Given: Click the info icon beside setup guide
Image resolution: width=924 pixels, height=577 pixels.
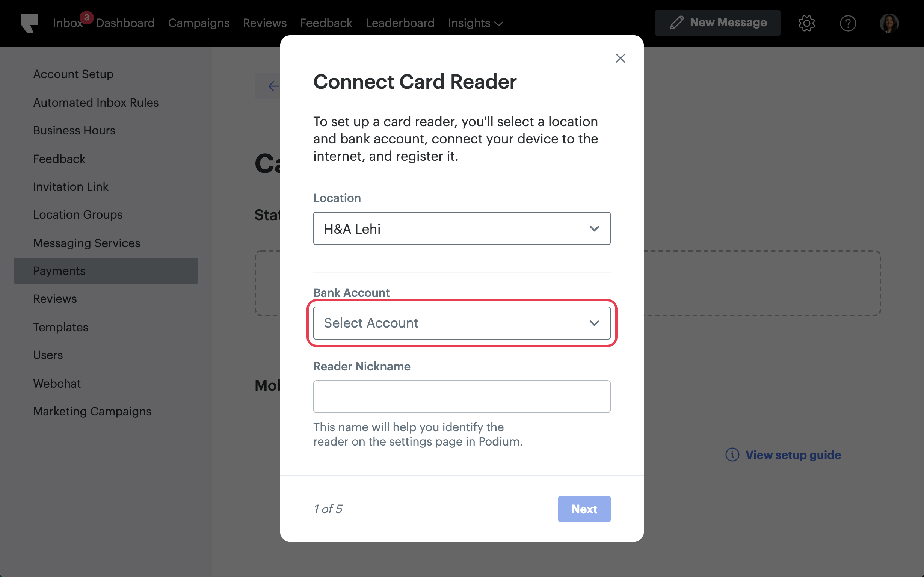Looking at the screenshot, I should click(732, 455).
